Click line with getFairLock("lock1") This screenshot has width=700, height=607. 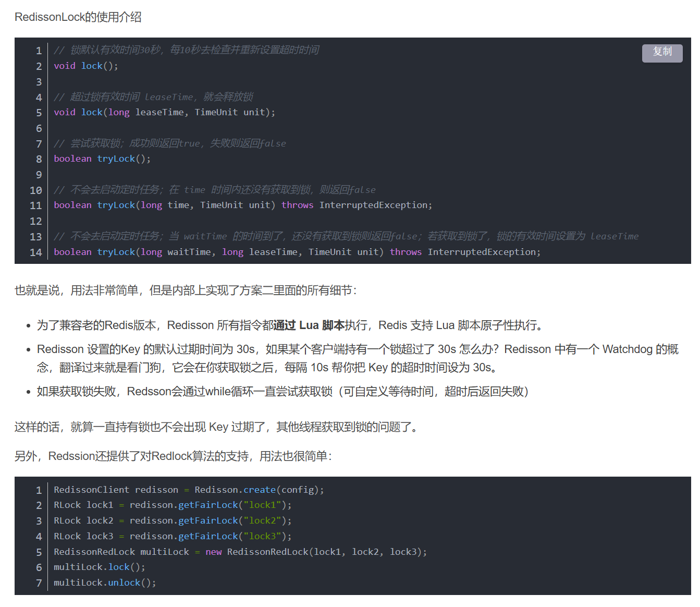click(173, 505)
